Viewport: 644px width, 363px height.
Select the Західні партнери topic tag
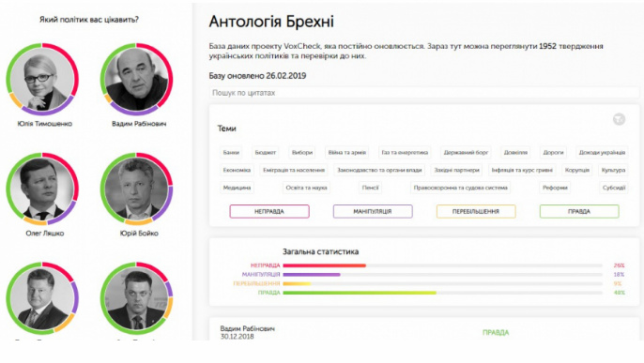coord(456,170)
